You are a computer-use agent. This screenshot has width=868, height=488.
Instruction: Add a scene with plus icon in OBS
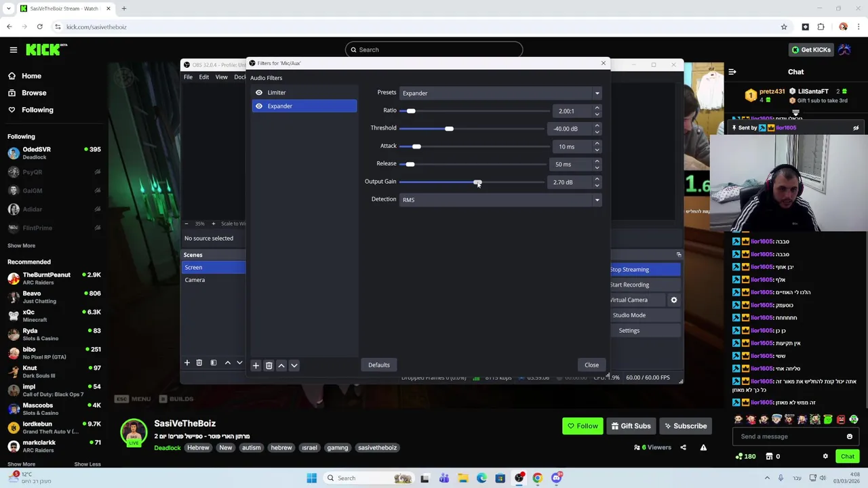pyautogui.click(x=187, y=363)
